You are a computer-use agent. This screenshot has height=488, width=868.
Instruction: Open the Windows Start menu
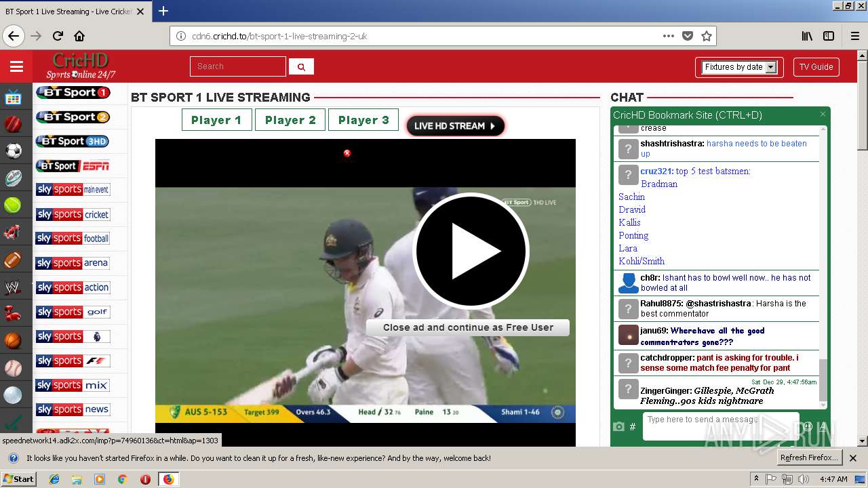click(x=19, y=479)
